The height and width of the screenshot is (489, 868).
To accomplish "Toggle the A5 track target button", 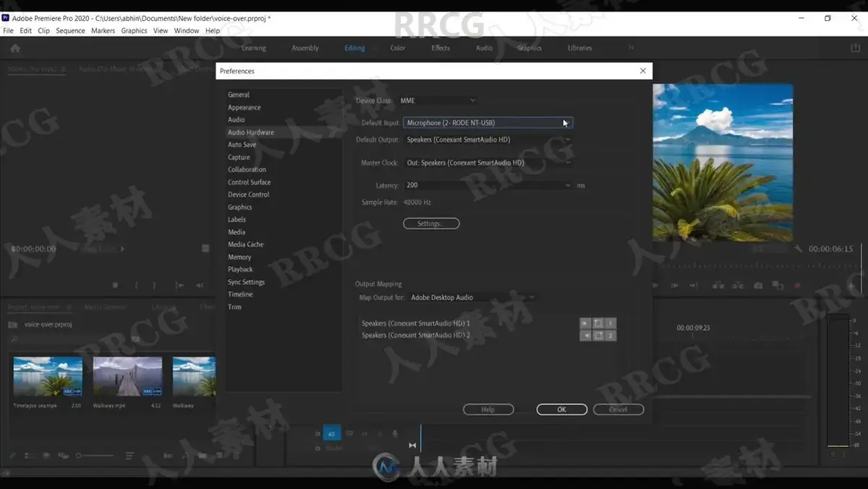I will pyautogui.click(x=331, y=434).
